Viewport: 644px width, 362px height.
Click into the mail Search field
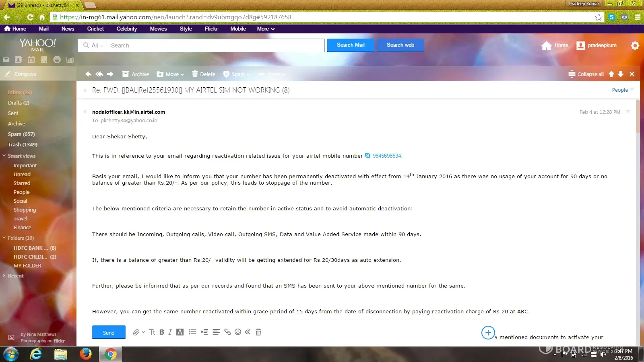(216, 45)
